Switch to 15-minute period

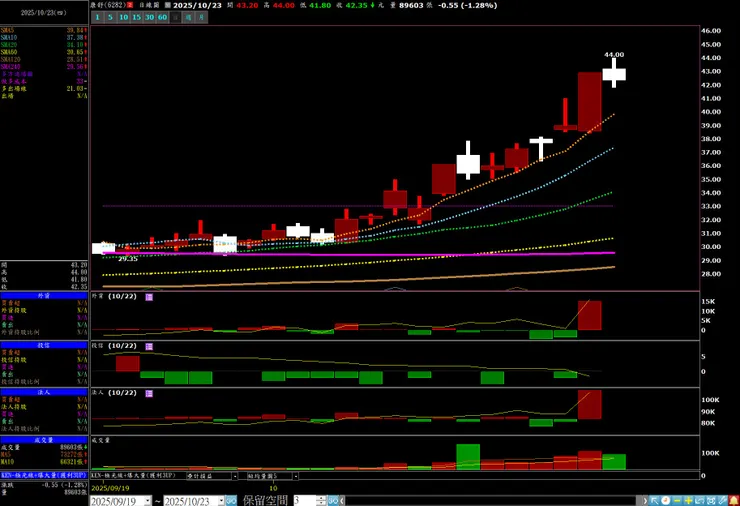[136, 17]
